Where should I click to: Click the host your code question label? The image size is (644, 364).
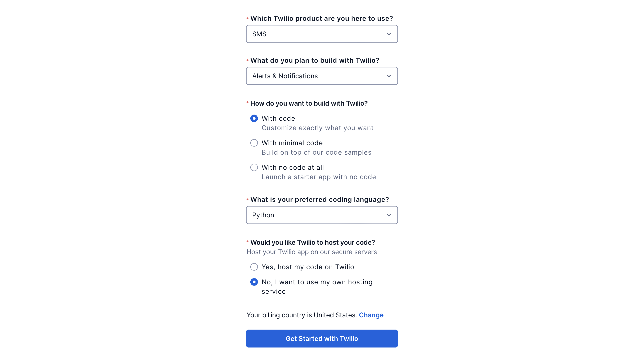tap(311, 242)
